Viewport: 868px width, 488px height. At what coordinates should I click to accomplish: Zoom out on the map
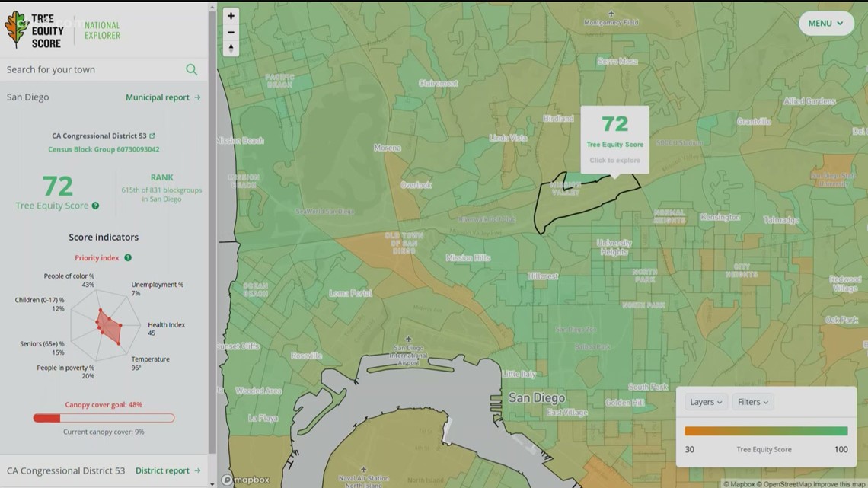click(x=231, y=32)
